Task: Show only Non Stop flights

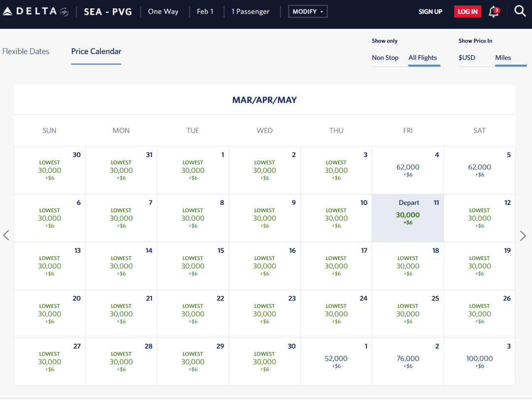Action: tap(385, 58)
